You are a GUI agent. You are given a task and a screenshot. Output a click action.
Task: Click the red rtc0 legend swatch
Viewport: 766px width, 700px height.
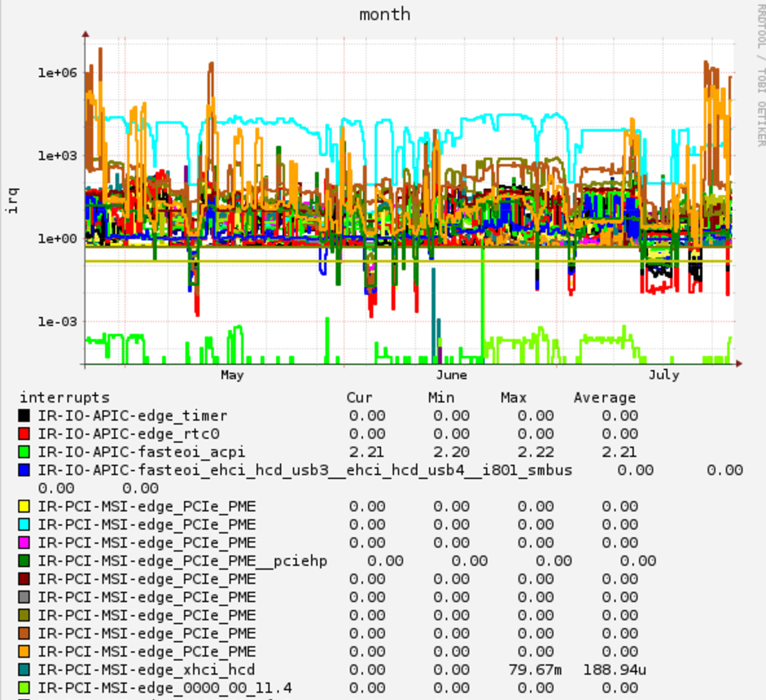pos(24,434)
